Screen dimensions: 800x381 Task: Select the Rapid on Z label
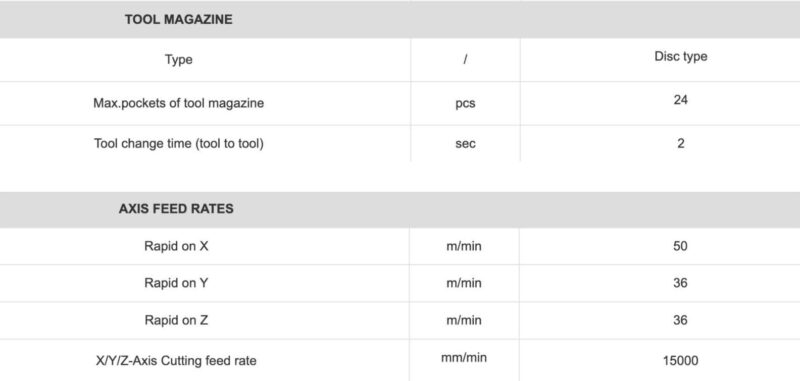[x=176, y=320]
